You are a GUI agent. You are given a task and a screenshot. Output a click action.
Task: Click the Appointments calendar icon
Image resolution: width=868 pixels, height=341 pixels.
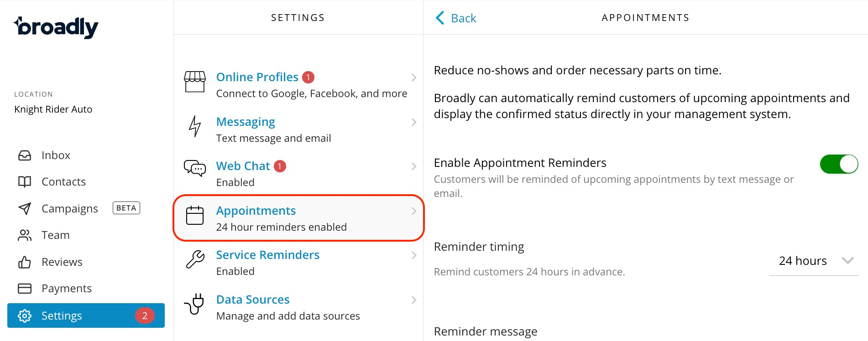pyautogui.click(x=195, y=216)
